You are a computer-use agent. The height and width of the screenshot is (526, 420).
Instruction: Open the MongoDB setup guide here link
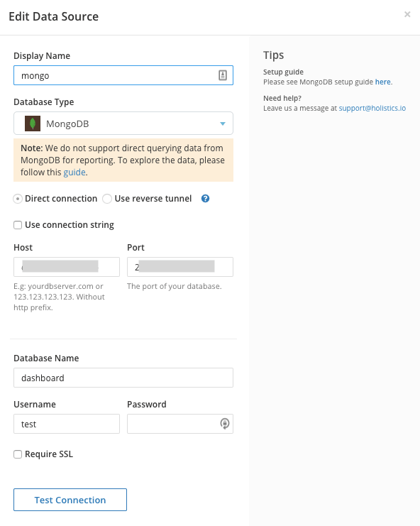383,82
